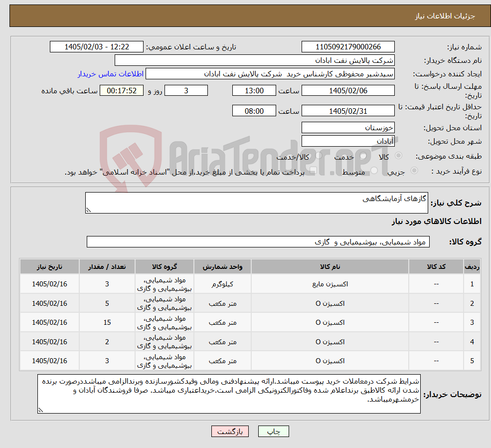Image resolution: width=491 pixels, height=448 pixels.
Task: Click the اطلاعات کالاهای مورد نیاز section title
Action: (437, 222)
